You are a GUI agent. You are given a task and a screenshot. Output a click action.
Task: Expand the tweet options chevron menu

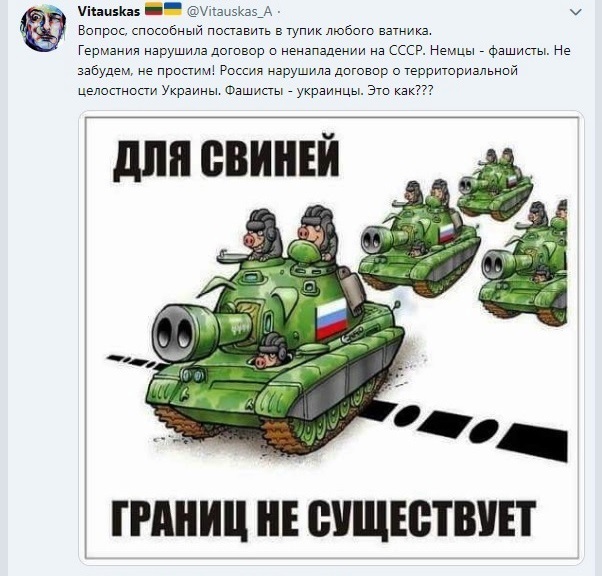coord(576,12)
